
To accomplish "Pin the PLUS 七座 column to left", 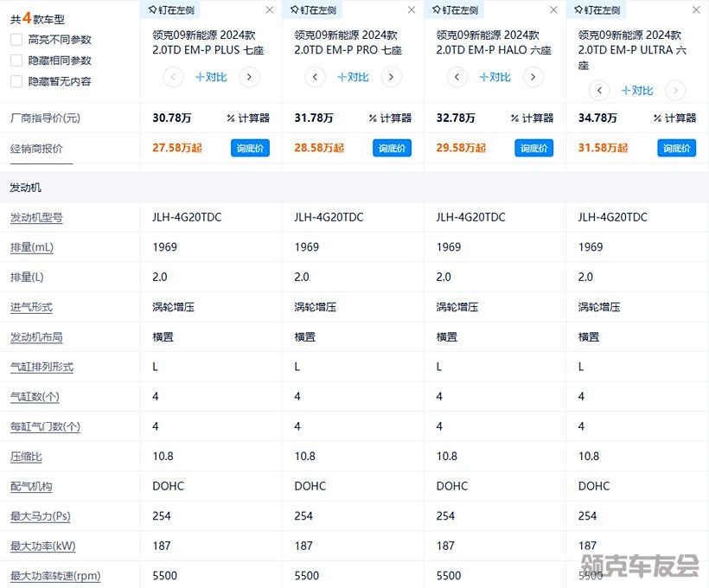I will tap(171, 10).
